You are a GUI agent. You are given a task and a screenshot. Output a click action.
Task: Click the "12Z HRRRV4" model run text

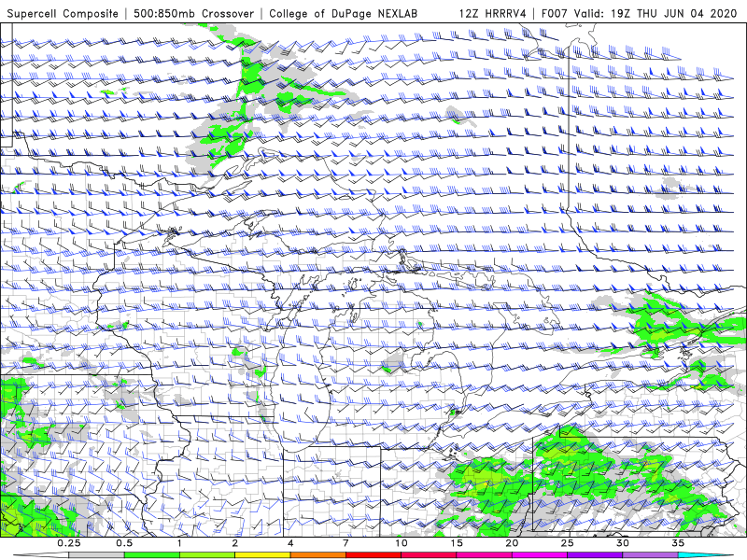tap(493, 14)
